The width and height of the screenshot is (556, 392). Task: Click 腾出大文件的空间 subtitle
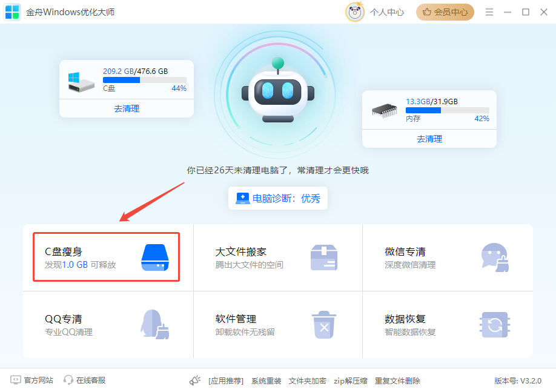tap(250, 265)
